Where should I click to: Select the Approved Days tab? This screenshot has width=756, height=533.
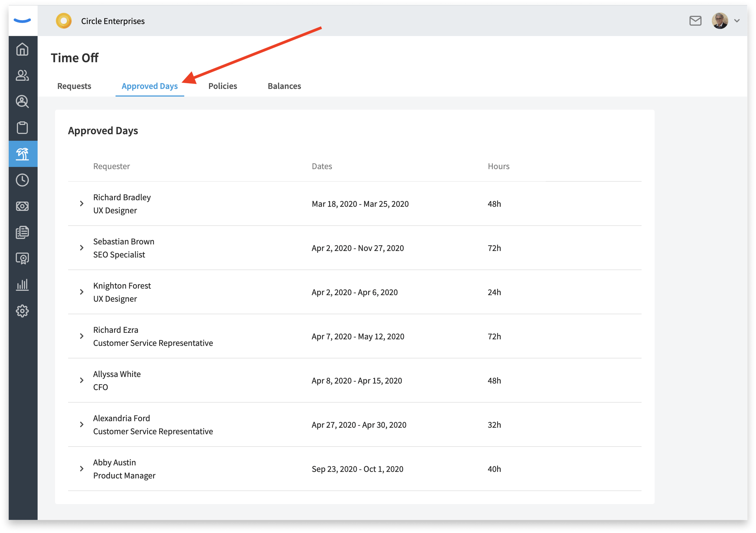(x=149, y=86)
